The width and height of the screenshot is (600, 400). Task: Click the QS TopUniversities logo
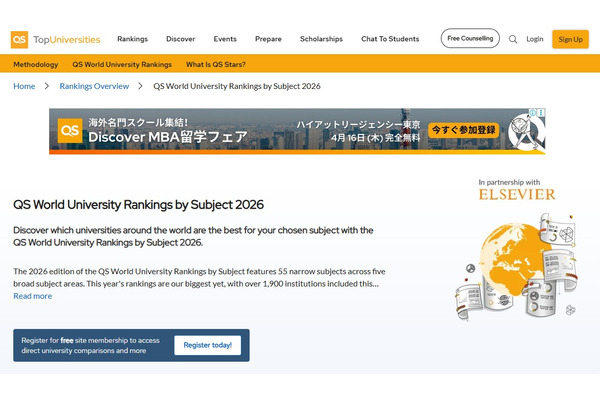tap(55, 39)
